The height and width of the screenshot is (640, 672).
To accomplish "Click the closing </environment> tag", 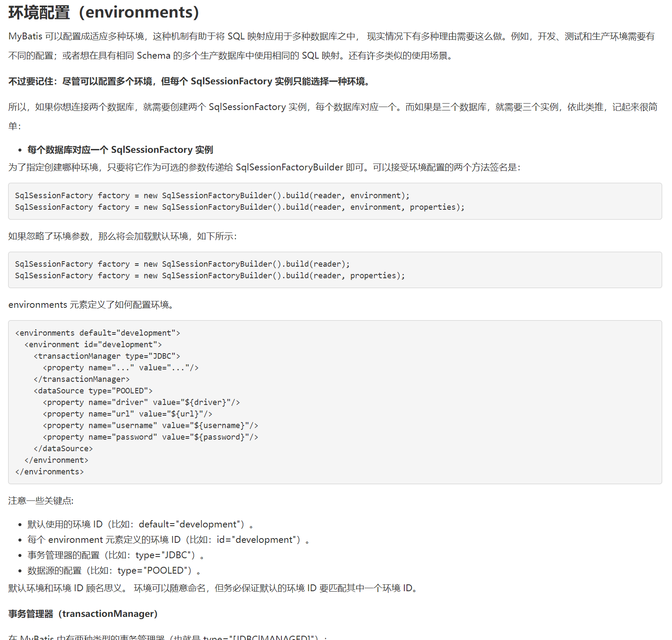I will pos(56,460).
